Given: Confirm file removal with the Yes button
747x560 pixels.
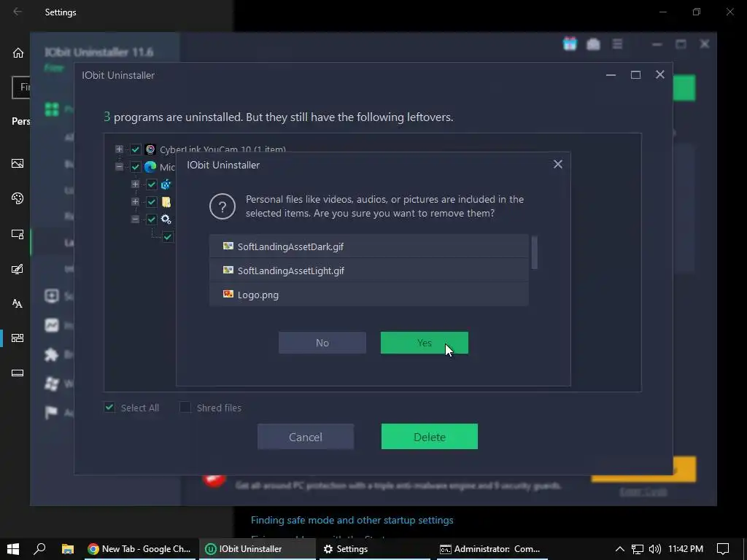Looking at the screenshot, I should coord(424,343).
